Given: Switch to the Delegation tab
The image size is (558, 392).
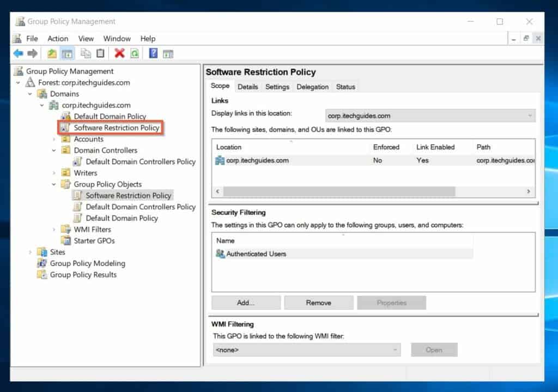Looking at the screenshot, I should [x=312, y=86].
